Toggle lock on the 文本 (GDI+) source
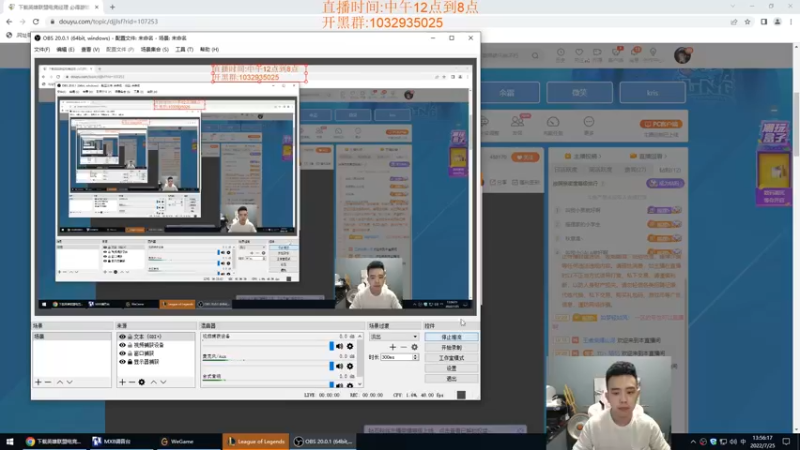Viewport: 800px width, 450px height. click(x=130, y=337)
